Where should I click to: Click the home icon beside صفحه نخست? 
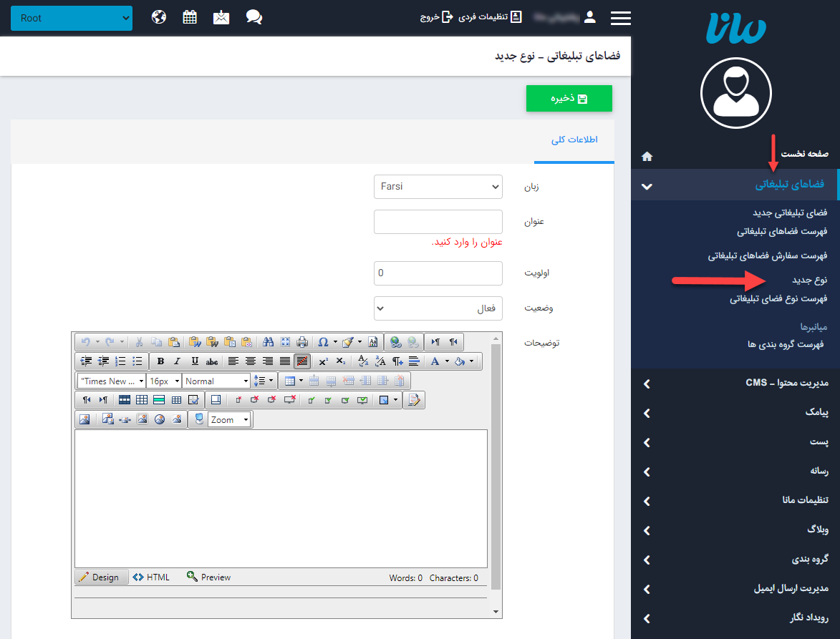point(647,156)
